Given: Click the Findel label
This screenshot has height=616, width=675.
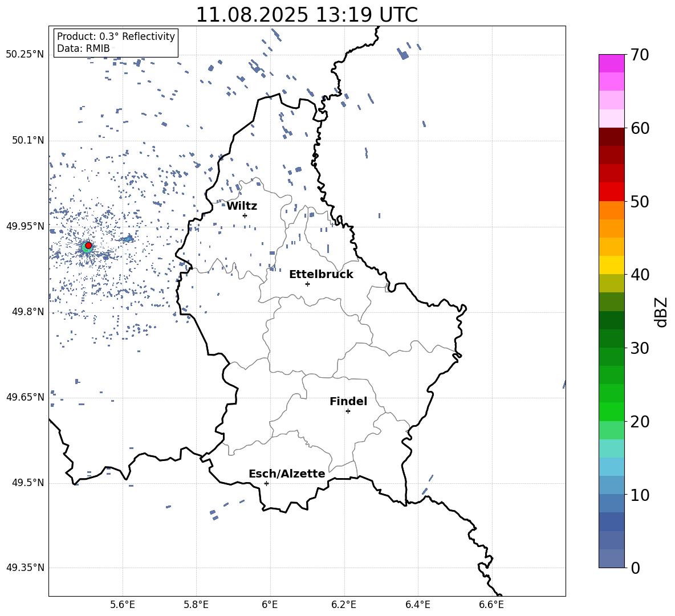Looking at the screenshot, I should (348, 401).
